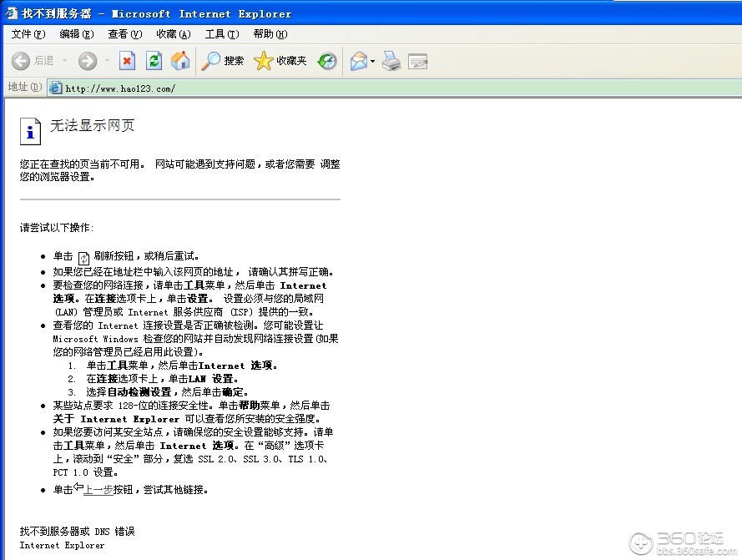
Task: Click the 请尝试以下操作: text
Action: (57, 228)
